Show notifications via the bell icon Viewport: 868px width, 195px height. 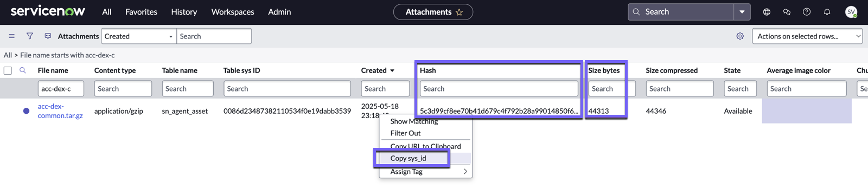pos(827,12)
